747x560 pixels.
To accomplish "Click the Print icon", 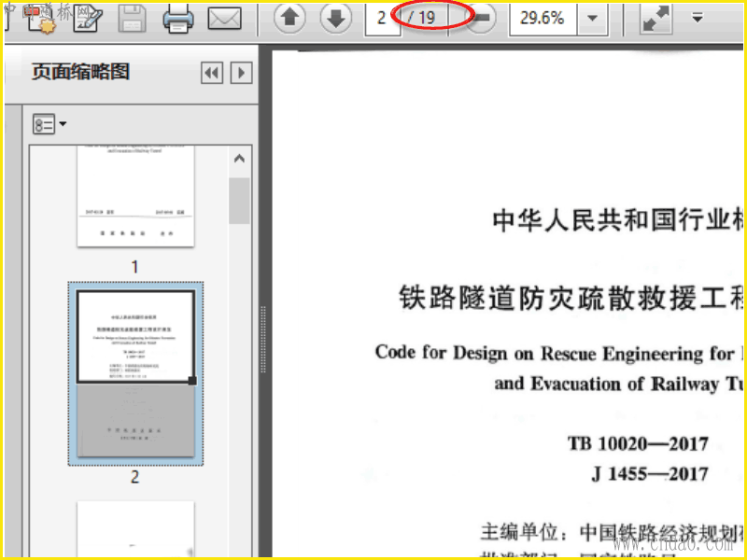I will pos(178,18).
